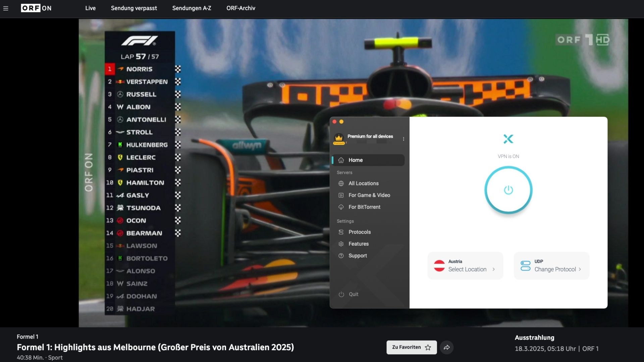Open the ORF ON hamburger menu

(6, 8)
